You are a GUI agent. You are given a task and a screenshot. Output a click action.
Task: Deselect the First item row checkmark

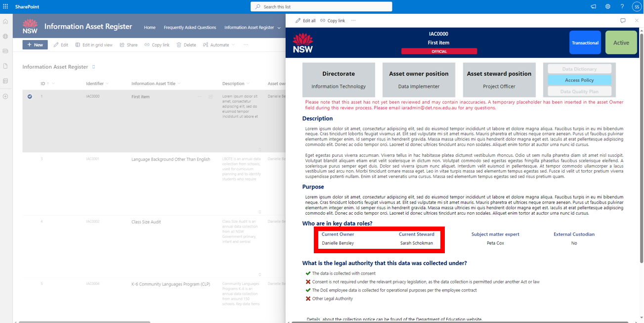pos(30,96)
